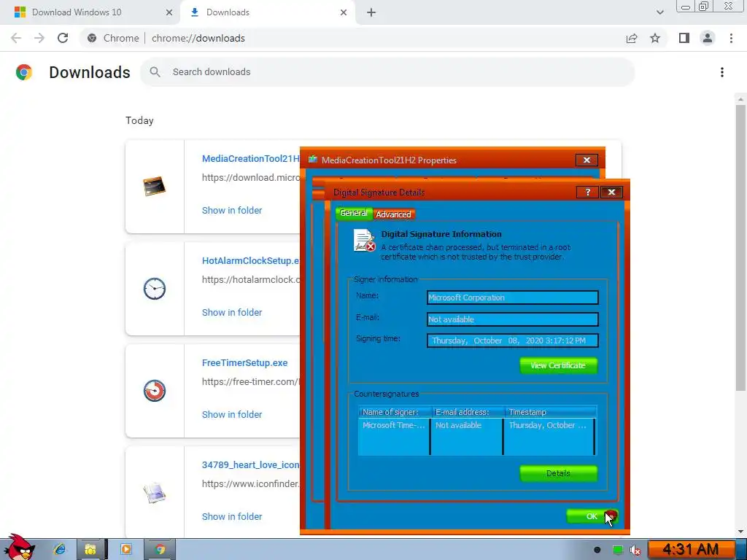This screenshot has width=747, height=560.
Task: Open File Explorer from the taskbar
Action: tap(90, 550)
